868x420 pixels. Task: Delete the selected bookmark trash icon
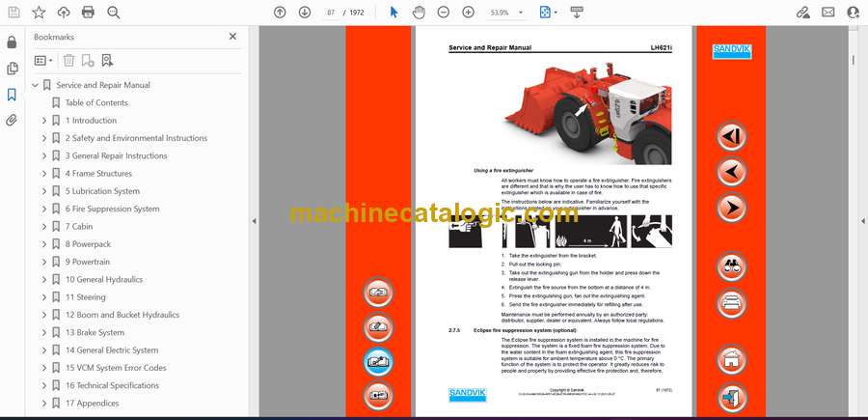(68, 61)
